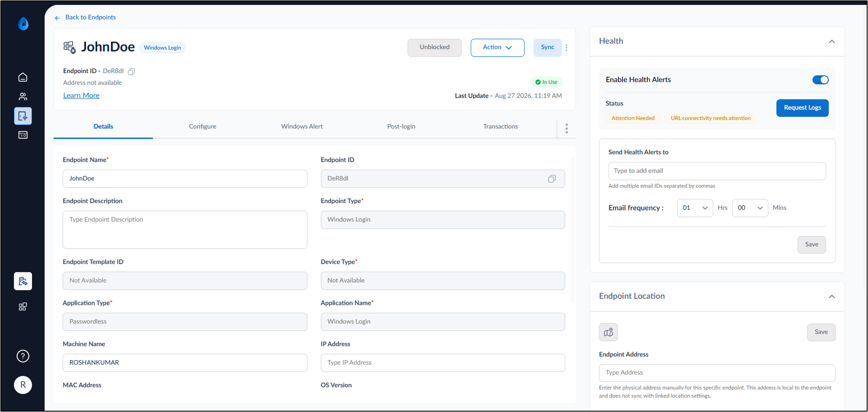Click the Type to add email field
This screenshot has height=412, width=868.
coord(717,171)
